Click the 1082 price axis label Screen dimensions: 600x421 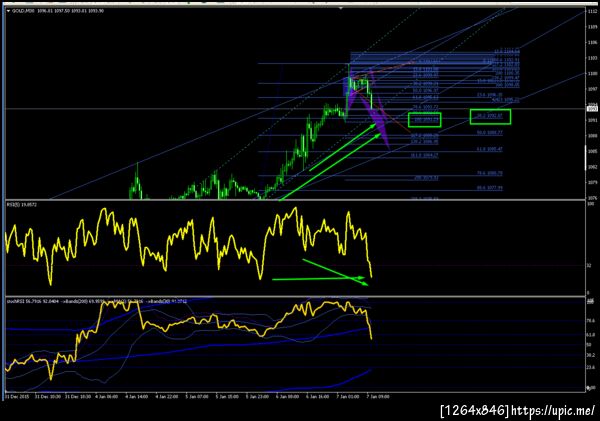[592, 167]
